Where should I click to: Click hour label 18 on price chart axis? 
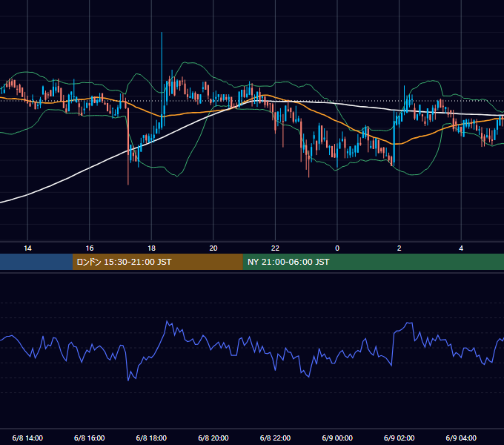151,248
